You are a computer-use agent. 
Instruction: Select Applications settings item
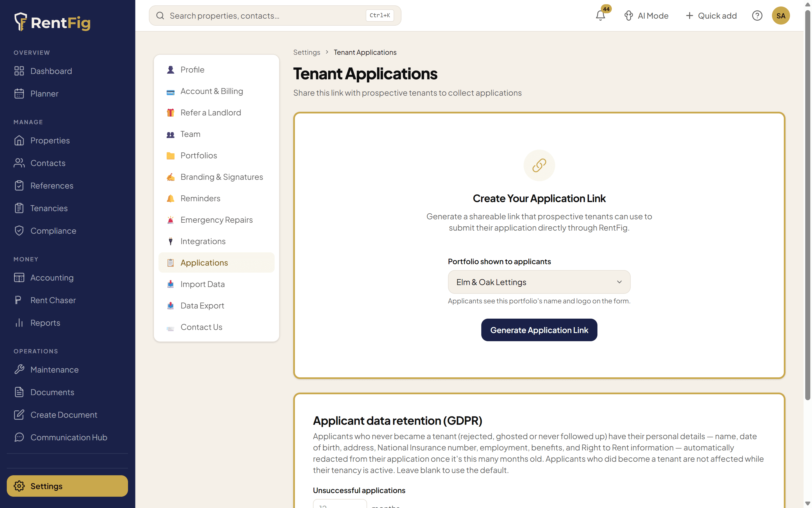[x=217, y=263]
